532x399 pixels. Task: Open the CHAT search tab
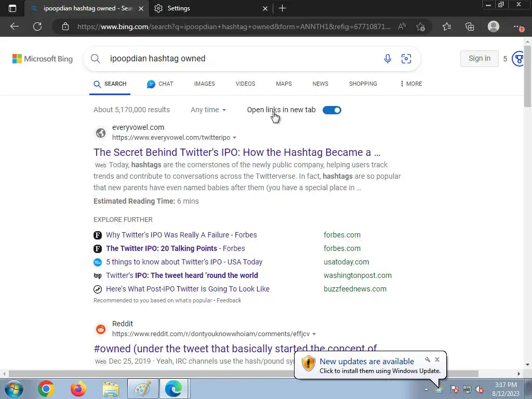(x=160, y=84)
